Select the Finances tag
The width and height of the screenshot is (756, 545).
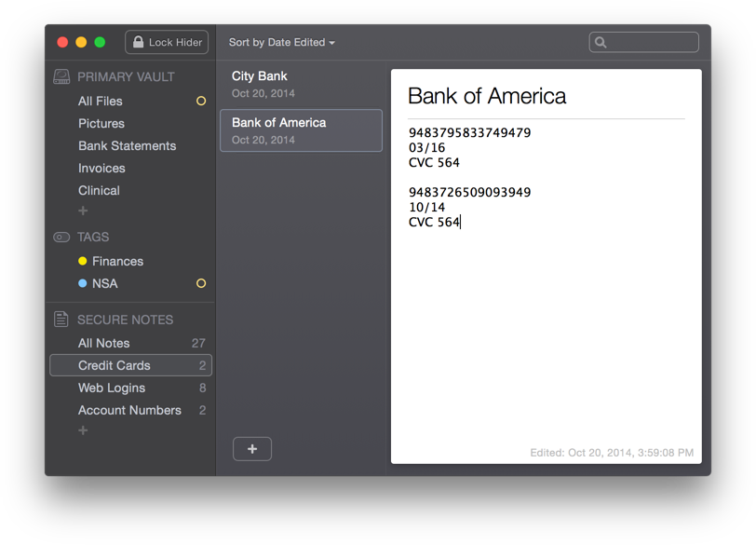pos(117,262)
